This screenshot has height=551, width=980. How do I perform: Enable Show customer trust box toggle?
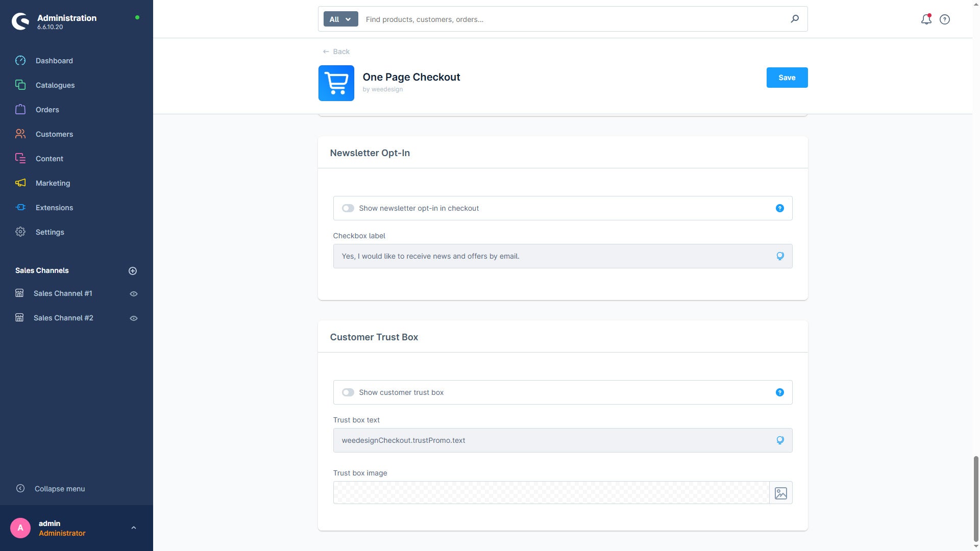348,392
